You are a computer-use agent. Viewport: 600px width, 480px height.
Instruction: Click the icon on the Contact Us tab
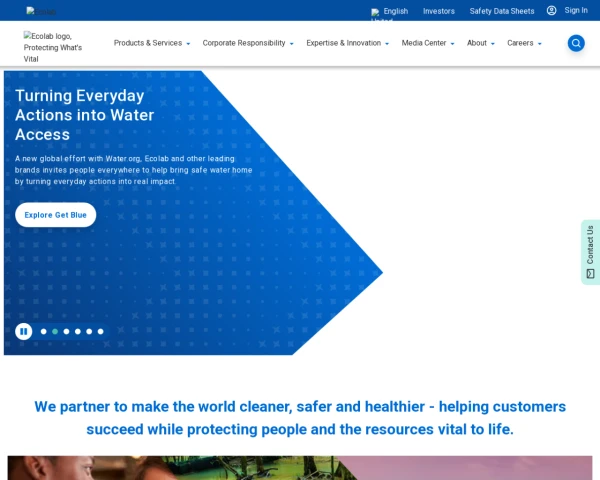(590, 274)
